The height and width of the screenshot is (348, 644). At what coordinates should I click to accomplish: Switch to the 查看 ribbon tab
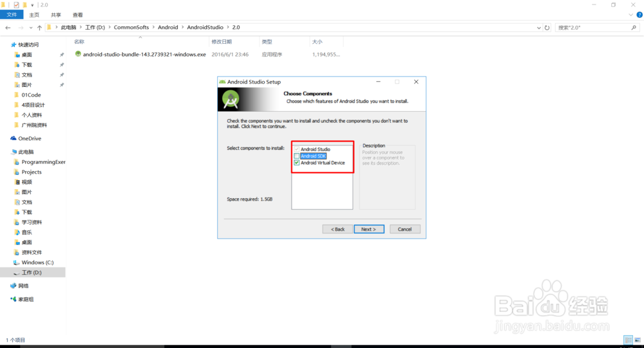[x=78, y=15]
